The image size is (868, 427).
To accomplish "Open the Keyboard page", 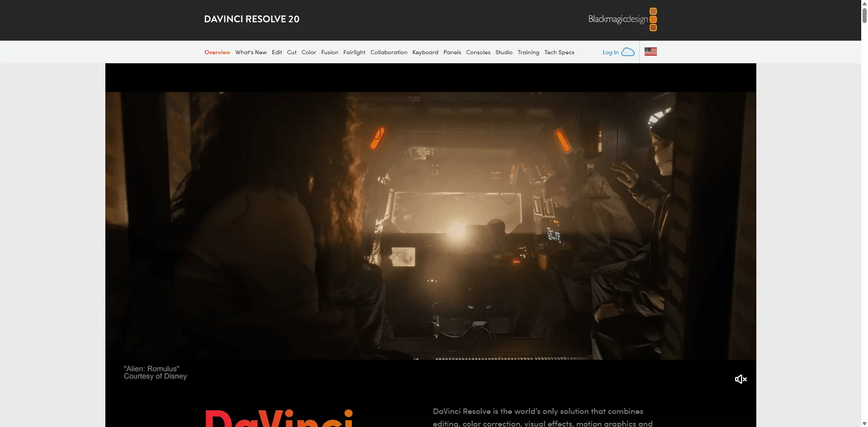I will tap(425, 52).
